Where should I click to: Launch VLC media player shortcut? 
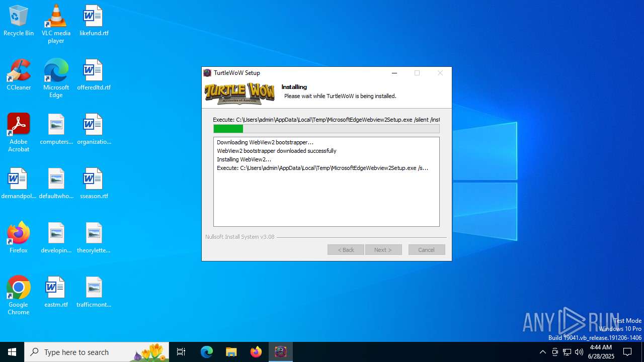coord(56,24)
